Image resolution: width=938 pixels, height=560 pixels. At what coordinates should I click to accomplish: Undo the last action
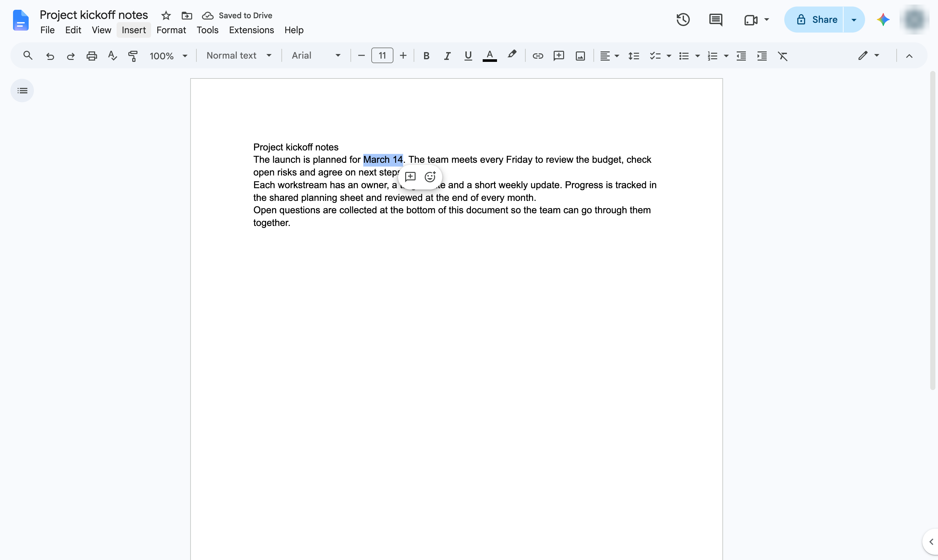tap(50, 56)
